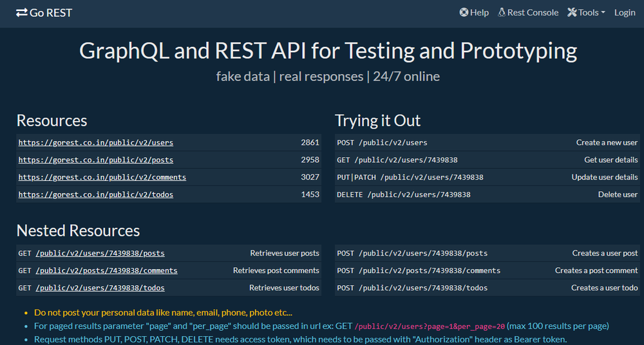Image resolution: width=644 pixels, height=345 pixels.
Task: Click the pink '/public/v2/users?page=1&per_page=20' code
Action: [430, 326]
